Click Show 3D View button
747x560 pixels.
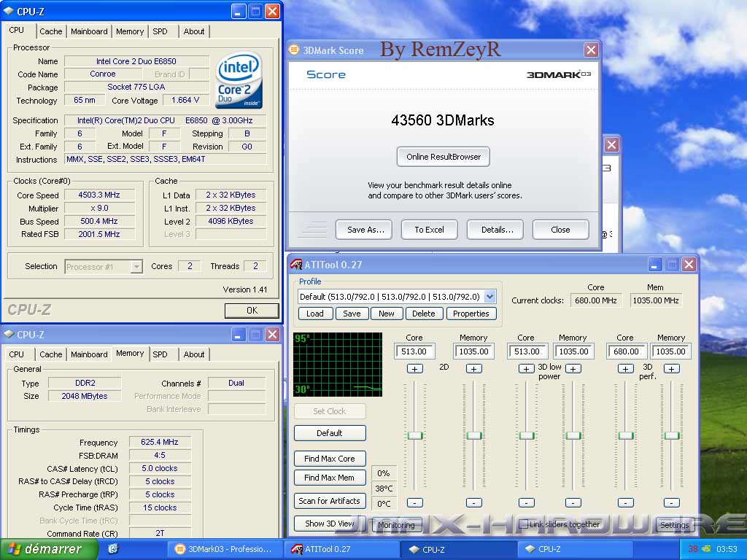click(x=330, y=524)
